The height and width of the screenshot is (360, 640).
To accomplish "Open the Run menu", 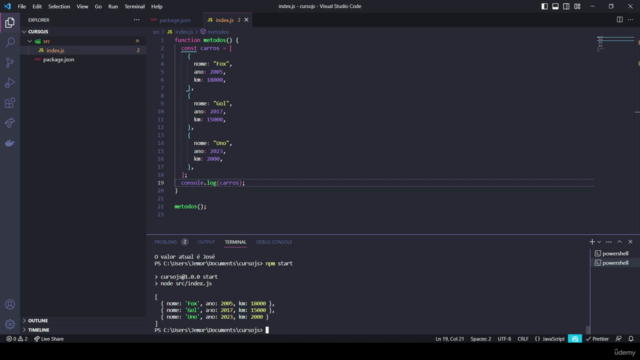I will click(113, 7).
